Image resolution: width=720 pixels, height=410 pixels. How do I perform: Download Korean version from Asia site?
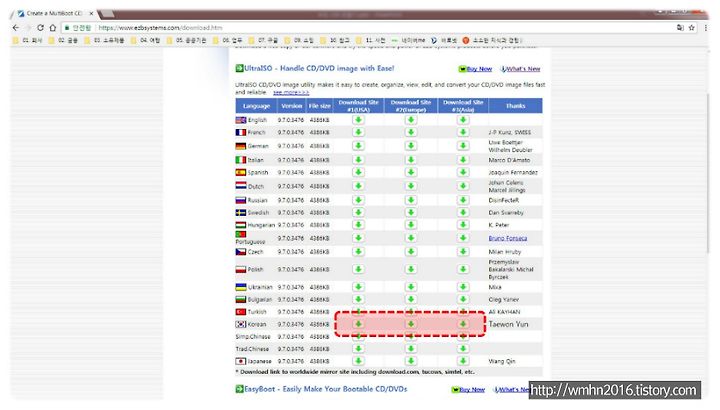463,324
